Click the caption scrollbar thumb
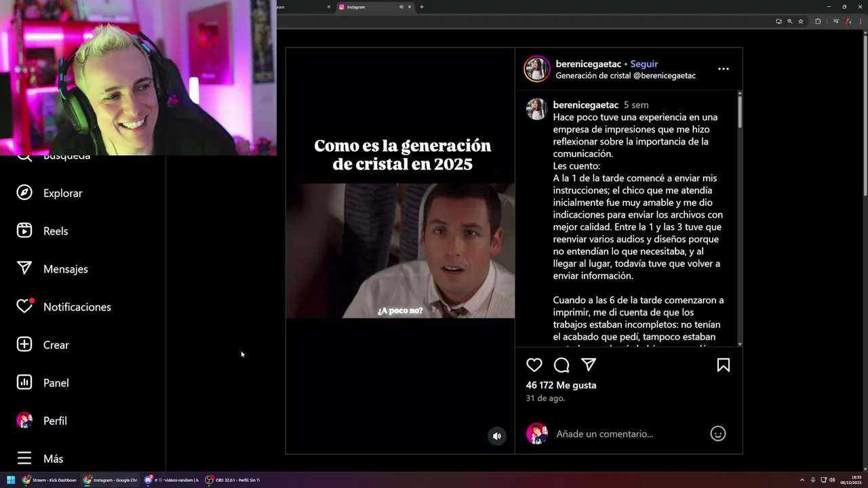This screenshot has width=868, height=488. pos(740,112)
